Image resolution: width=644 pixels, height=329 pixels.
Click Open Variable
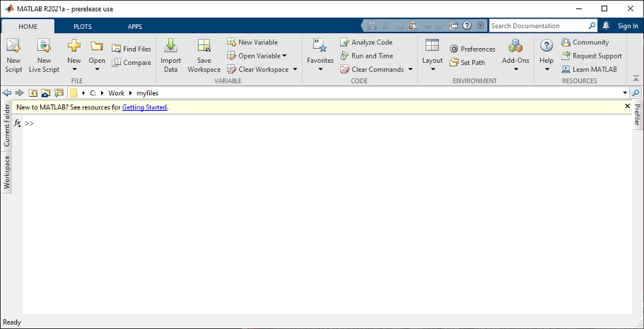253,56
